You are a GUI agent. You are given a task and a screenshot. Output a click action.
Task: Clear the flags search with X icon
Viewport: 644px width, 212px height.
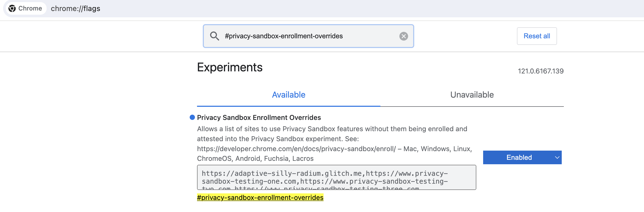pos(403,36)
